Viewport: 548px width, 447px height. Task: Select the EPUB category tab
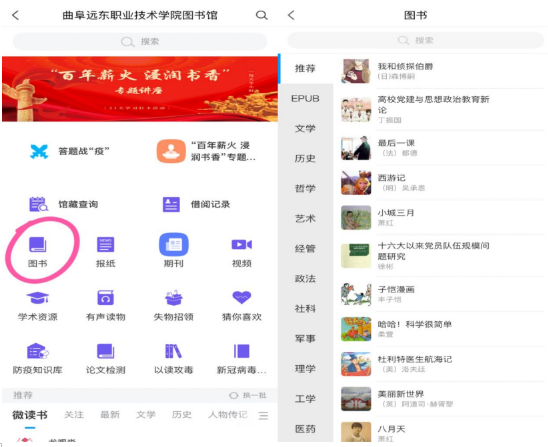coord(305,99)
